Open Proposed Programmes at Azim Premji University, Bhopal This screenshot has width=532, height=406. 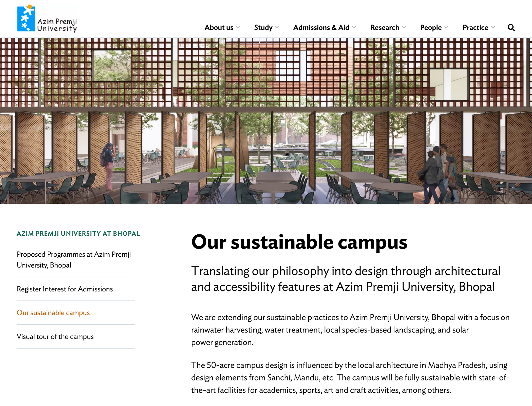(x=74, y=260)
